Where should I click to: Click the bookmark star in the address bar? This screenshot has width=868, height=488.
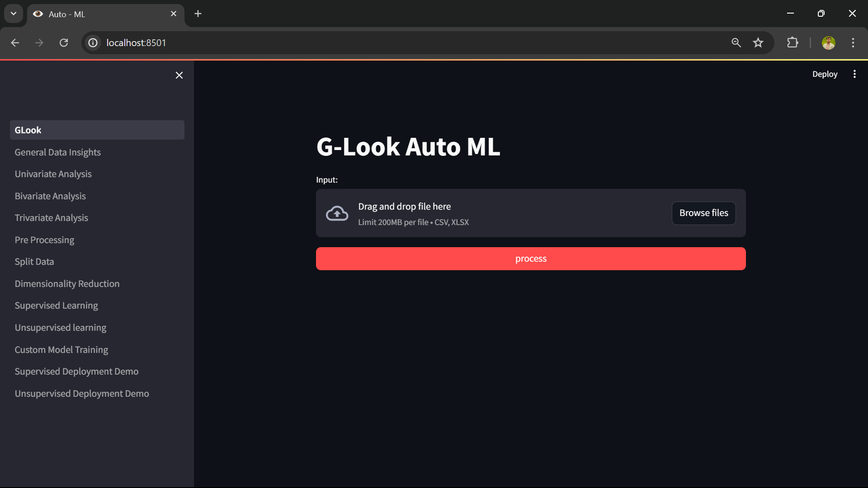pyautogui.click(x=758, y=42)
